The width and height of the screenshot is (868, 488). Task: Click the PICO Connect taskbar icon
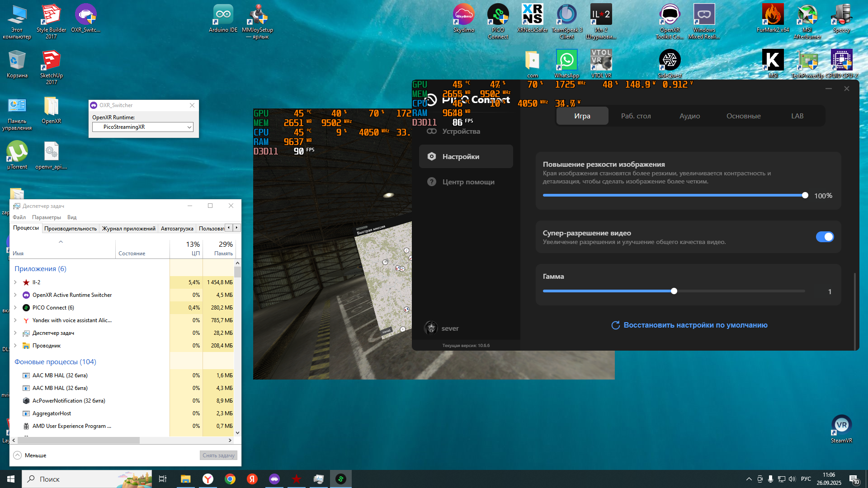pyautogui.click(x=341, y=479)
